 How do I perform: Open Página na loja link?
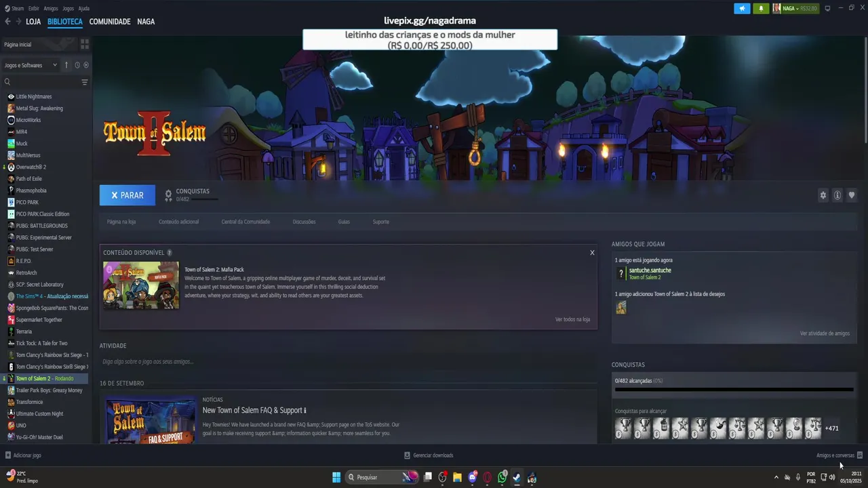[121, 222]
